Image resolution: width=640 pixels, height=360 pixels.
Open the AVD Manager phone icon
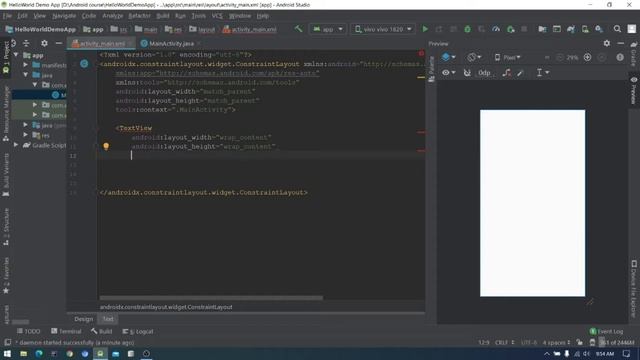coord(585,29)
